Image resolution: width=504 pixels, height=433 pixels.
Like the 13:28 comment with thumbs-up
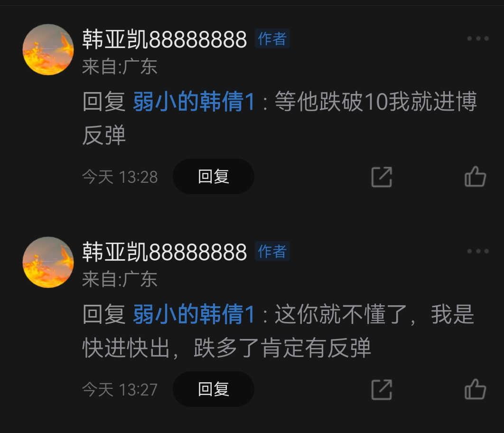(x=475, y=177)
